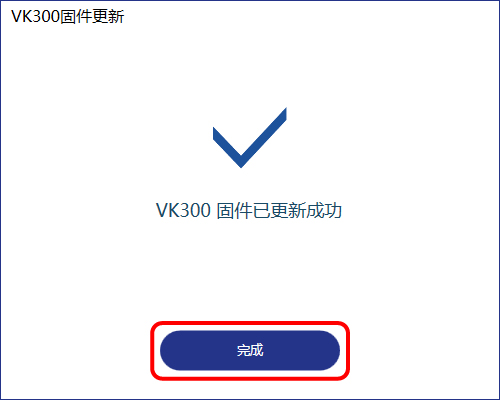Click the 固件已更新 text below the checkmark
This screenshot has width=500, height=400.
pyautogui.click(x=261, y=210)
